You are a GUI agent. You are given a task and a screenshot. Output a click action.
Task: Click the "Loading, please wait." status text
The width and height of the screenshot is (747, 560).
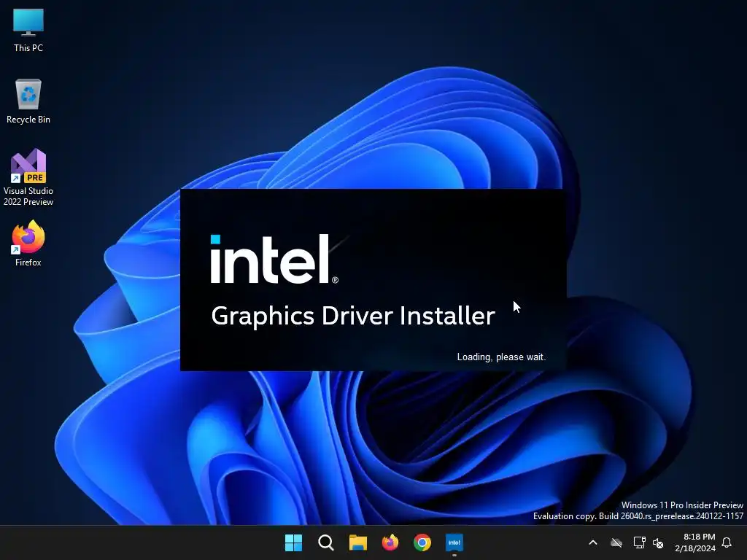tap(501, 357)
